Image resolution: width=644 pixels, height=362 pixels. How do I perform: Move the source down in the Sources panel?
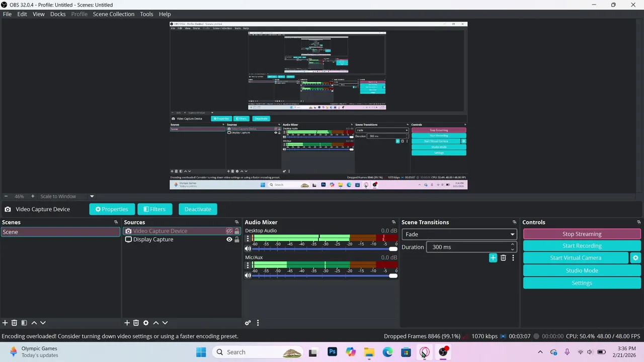click(165, 323)
